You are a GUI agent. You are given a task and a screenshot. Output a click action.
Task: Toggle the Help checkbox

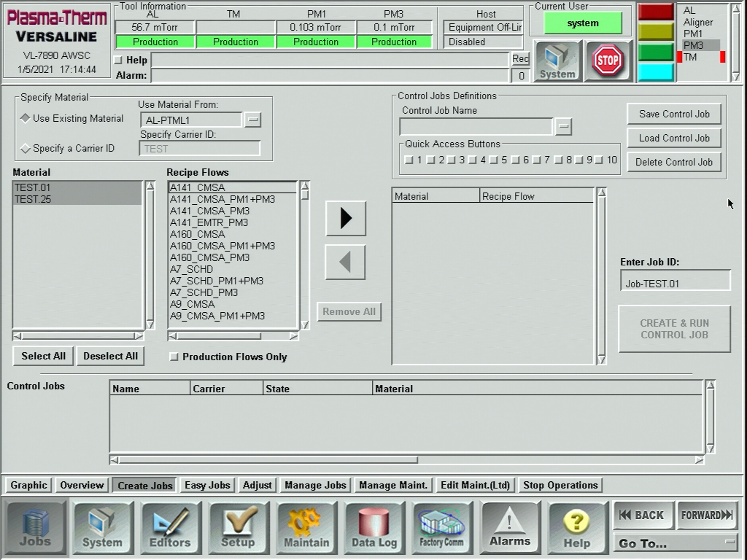coord(119,61)
